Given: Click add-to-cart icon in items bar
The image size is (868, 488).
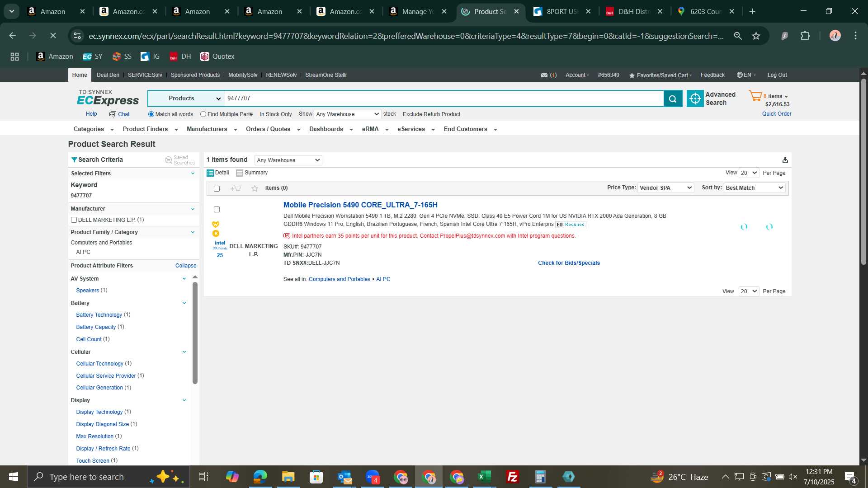Looking at the screenshot, I should point(236,188).
